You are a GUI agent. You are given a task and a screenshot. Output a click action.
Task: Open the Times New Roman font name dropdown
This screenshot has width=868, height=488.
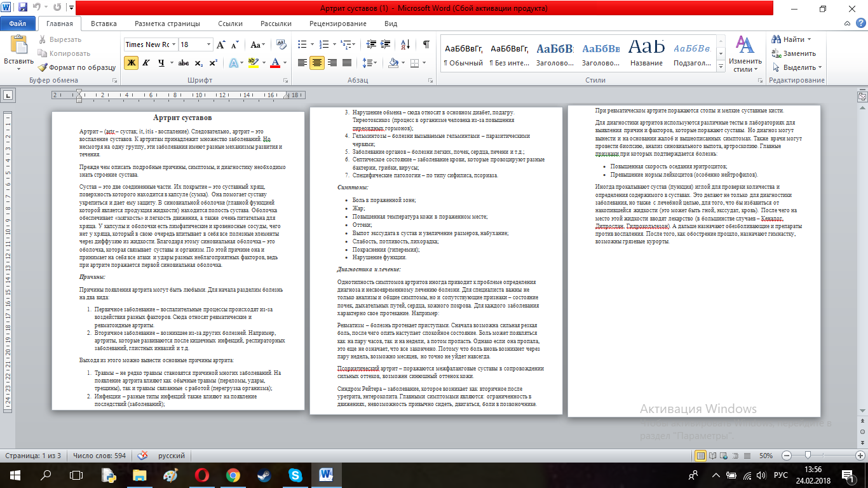click(x=173, y=45)
